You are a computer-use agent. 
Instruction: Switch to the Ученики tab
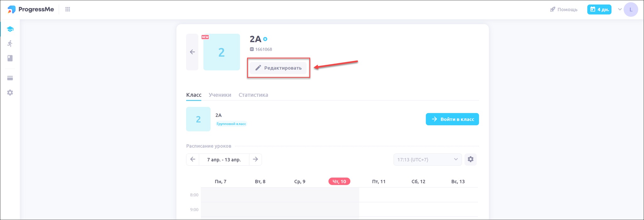(220, 95)
